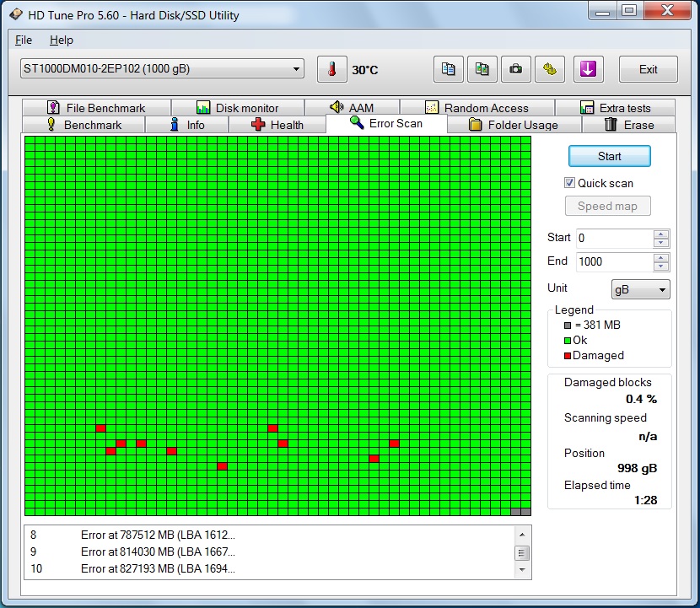The image size is (700, 608).
Task: Click the 1:28 elapsed time value
Action: coord(645,500)
